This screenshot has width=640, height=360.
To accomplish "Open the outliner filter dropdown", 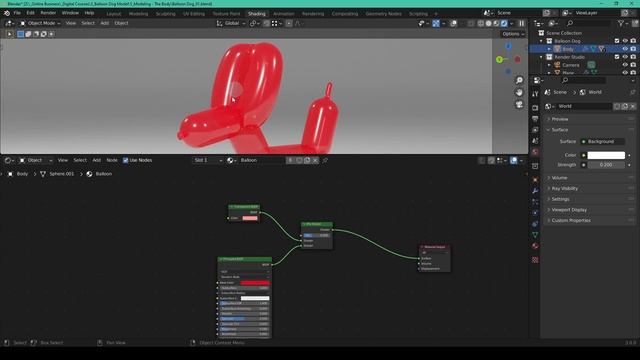I will (x=623, y=24).
